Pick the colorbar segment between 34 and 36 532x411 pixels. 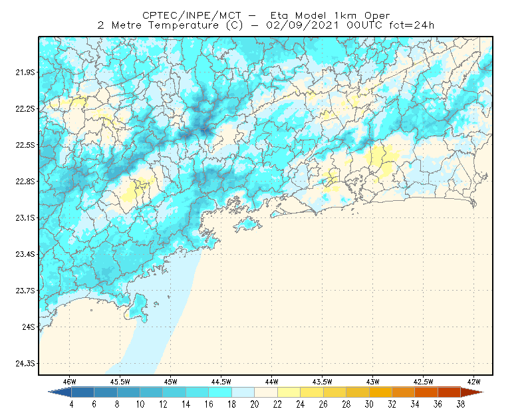(x=426, y=392)
